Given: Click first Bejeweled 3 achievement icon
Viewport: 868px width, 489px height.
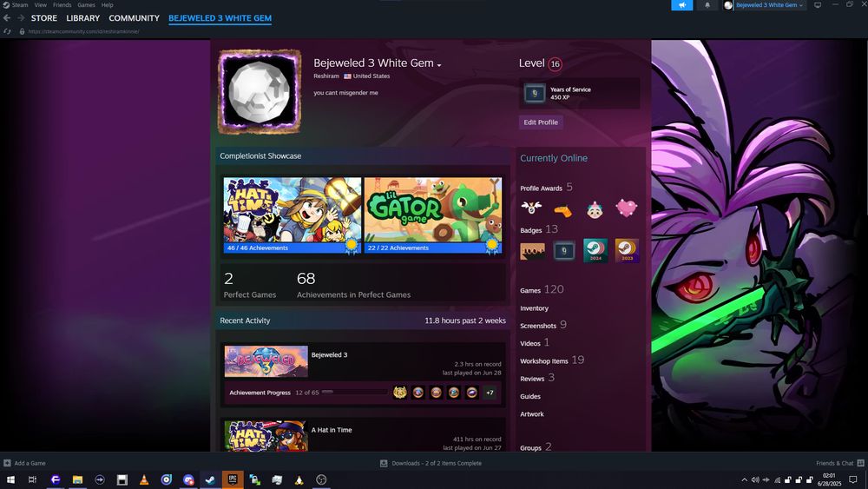Looking at the screenshot, I should (x=399, y=393).
